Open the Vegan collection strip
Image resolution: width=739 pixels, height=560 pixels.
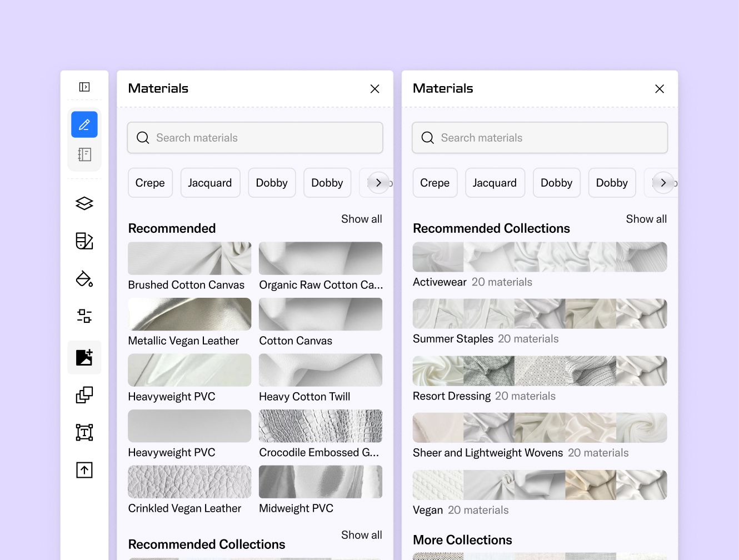540,485
